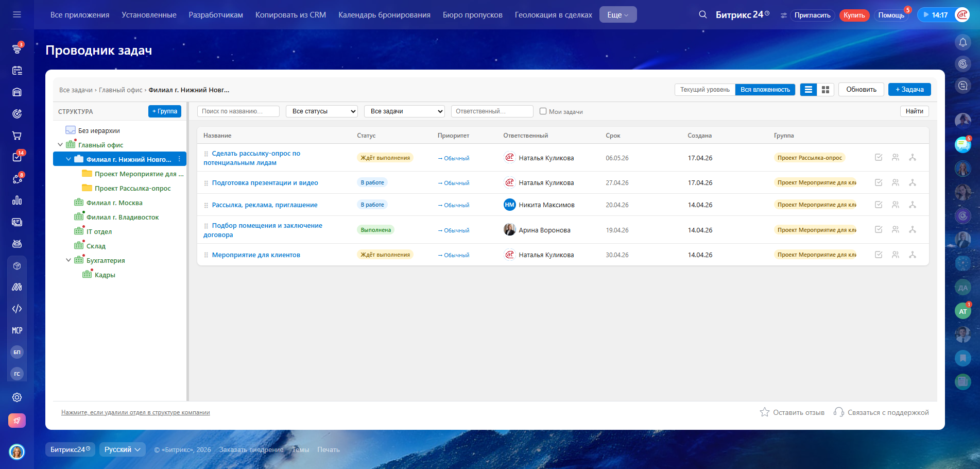Viewport: 980px width, 469px height.
Task: Open the Календарь бронирования menu item
Action: pos(384,15)
